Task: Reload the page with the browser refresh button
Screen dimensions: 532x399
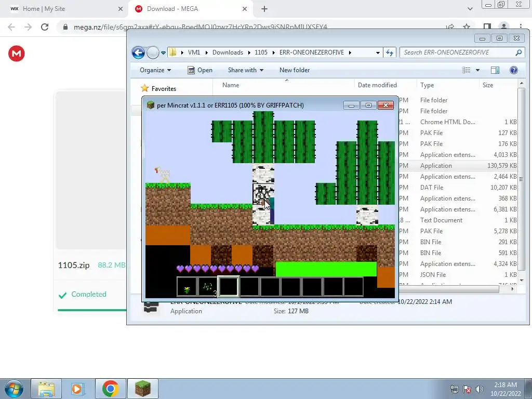Action: 45,27
